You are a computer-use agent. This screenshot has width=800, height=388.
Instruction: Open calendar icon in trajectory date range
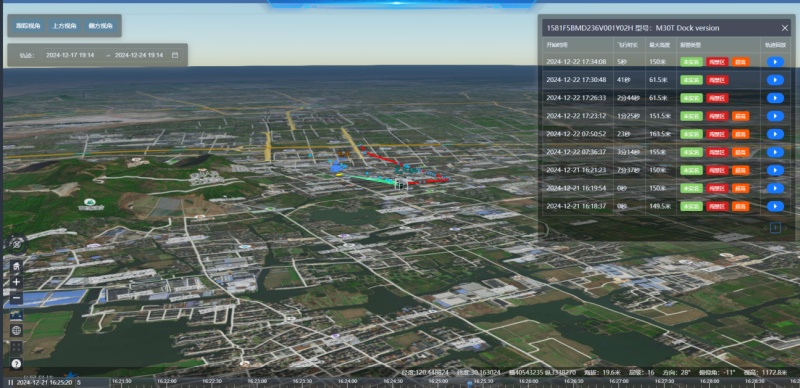pos(175,55)
